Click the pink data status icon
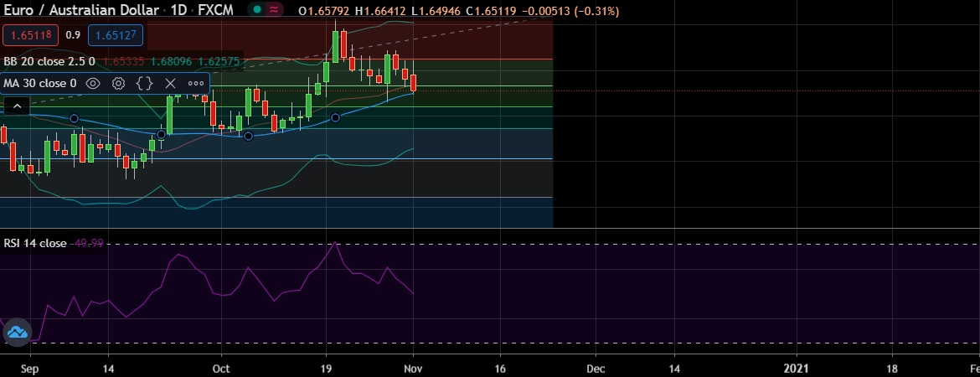The height and width of the screenshot is (377, 980). pyautogui.click(x=274, y=11)
